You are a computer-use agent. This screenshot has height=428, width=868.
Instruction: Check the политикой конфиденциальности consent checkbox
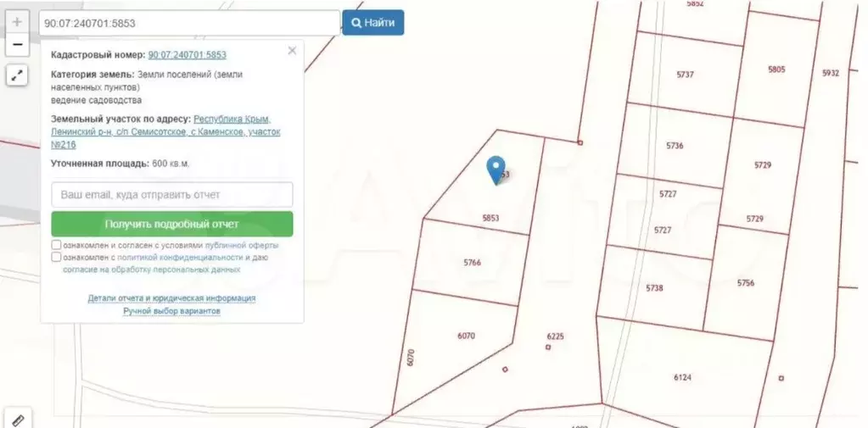[56, 257]
